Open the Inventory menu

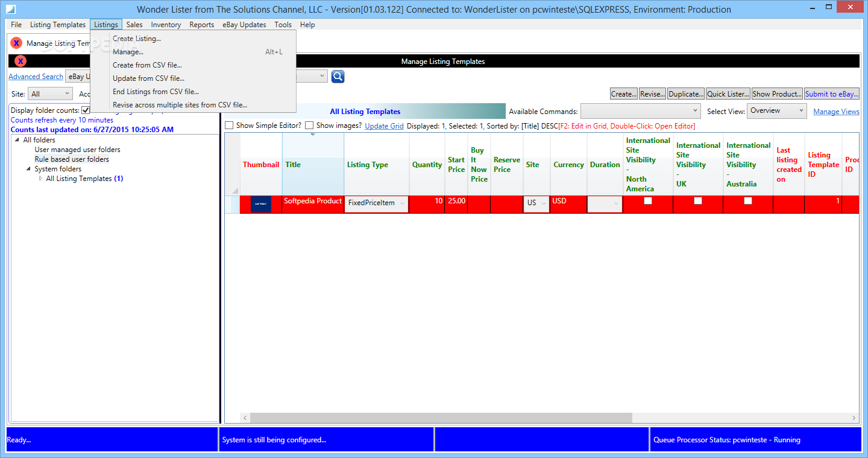(166, 25)
